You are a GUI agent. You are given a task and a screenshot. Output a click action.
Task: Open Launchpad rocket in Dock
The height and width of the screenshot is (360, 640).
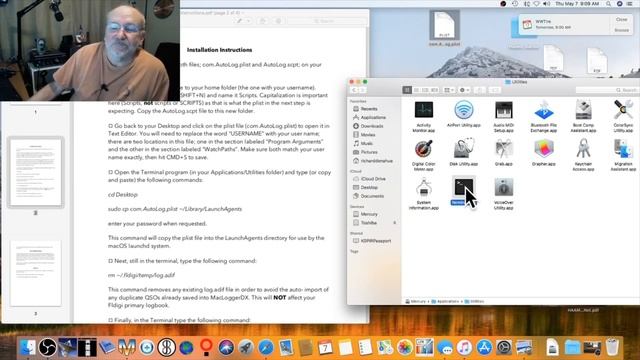click(x=246, y=347)
